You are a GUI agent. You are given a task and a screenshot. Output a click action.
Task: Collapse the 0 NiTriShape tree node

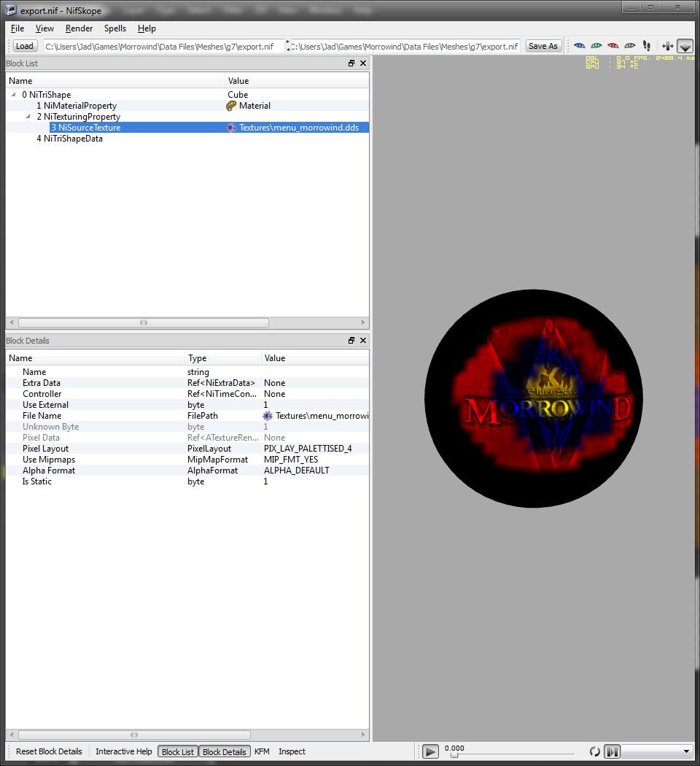(14, 95)
